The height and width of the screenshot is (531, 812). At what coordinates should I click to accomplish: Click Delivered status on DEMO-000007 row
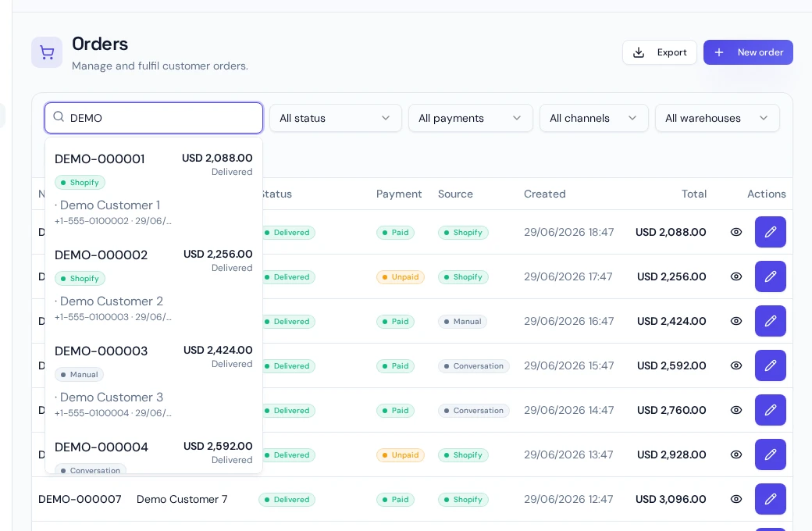287,500
